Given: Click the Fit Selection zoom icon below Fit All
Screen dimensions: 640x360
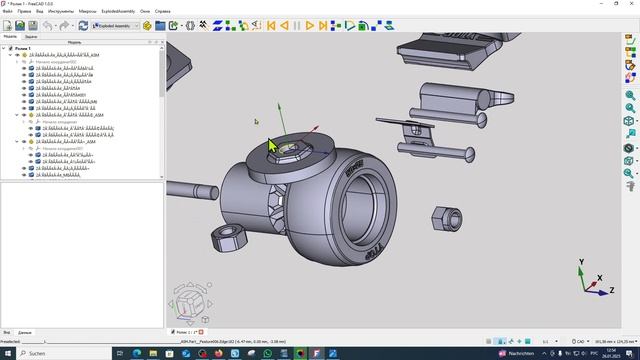Looking at the screenshot, I should (630, 108).
